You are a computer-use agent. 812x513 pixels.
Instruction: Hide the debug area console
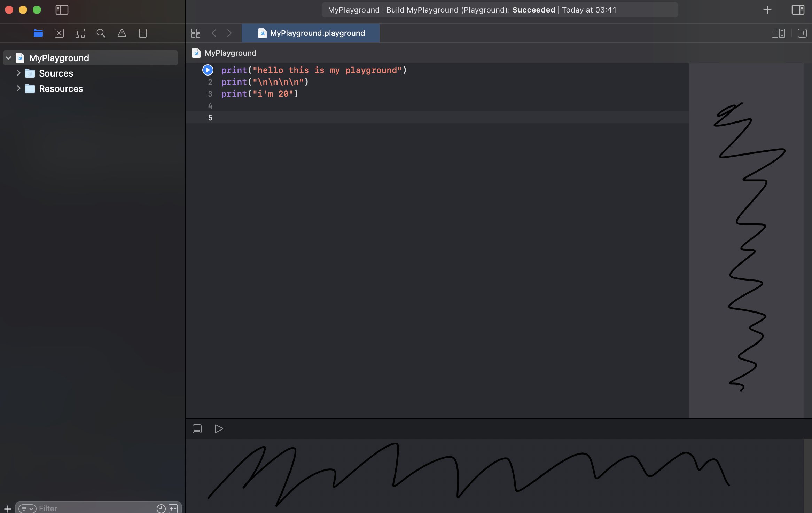point(197,429)
